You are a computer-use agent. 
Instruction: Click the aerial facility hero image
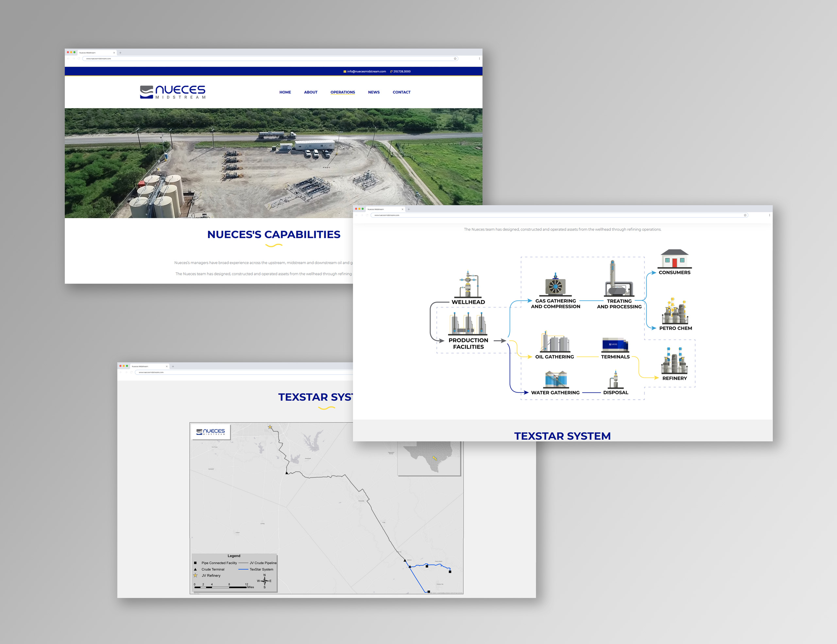point(273,163)
